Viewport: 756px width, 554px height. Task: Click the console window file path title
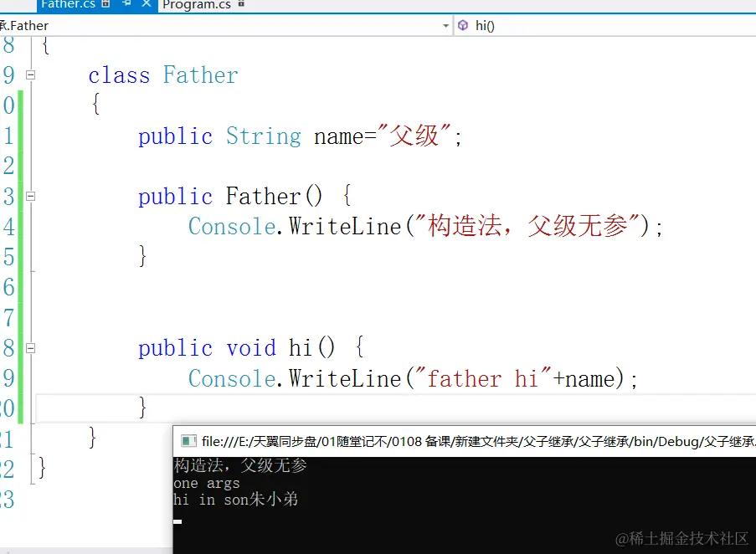(478, 441)
